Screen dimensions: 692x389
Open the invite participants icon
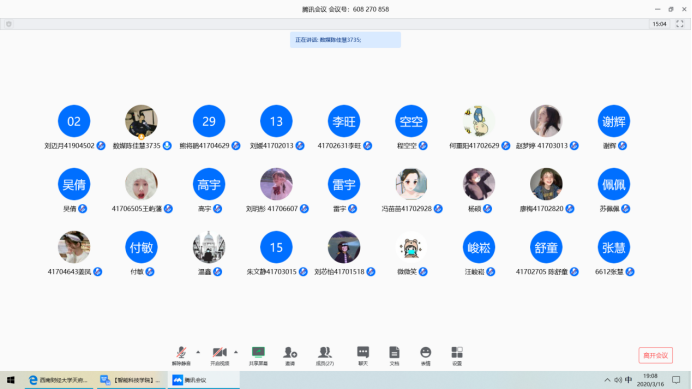[x=290, y=355]
